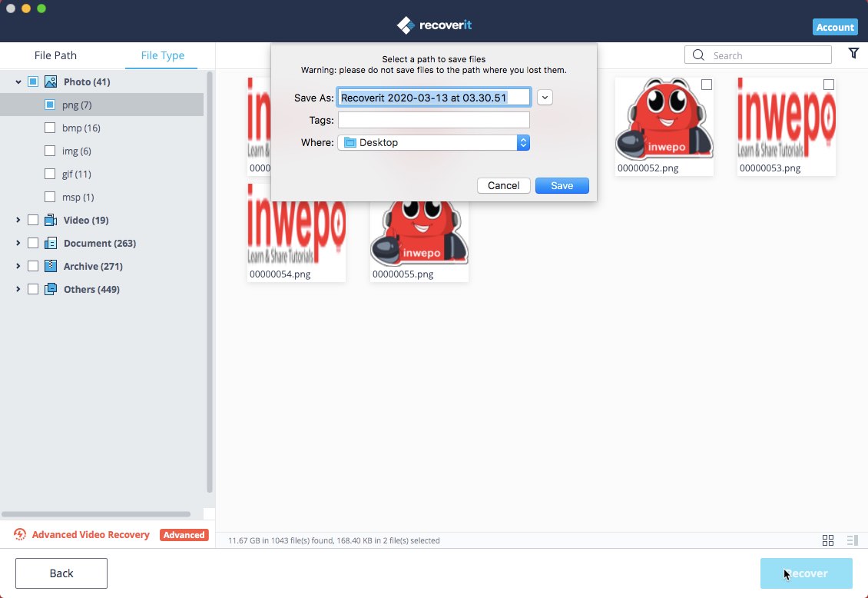Click the search magnifier icon
This screenshot has width=868, height=598.
pyautogui.click(x=698, y=55)
